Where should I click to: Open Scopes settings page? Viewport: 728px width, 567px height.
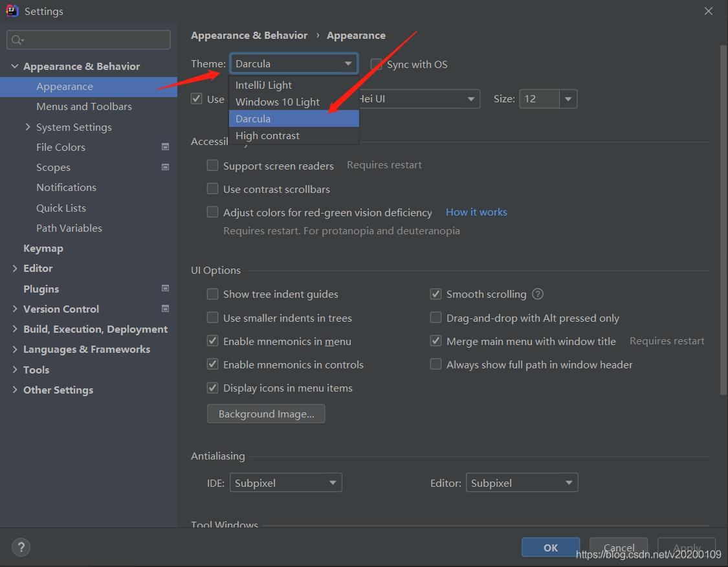pos(54,167)
